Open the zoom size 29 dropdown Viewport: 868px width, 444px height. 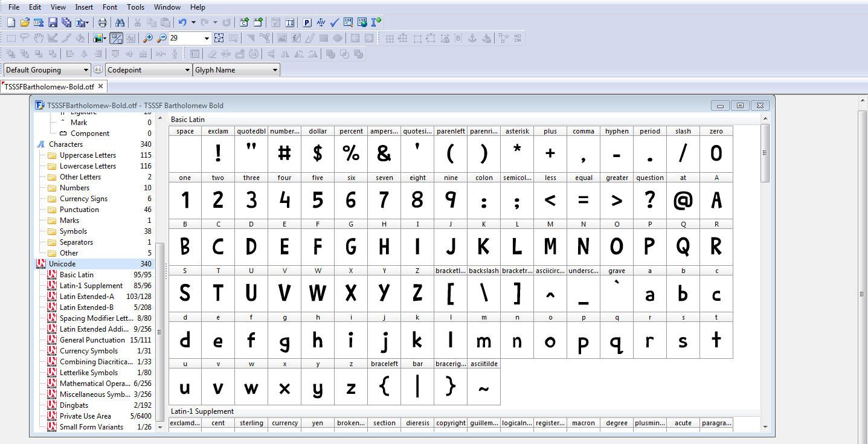(x=207, y=38)
